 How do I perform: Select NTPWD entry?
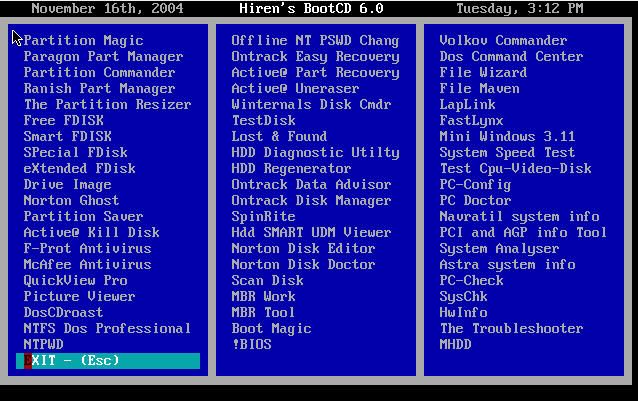[44, 344]
